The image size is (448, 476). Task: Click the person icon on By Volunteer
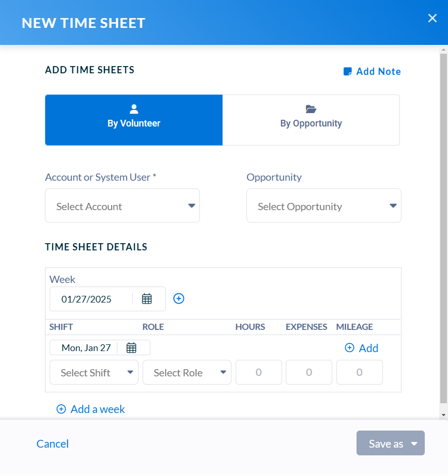134,109
